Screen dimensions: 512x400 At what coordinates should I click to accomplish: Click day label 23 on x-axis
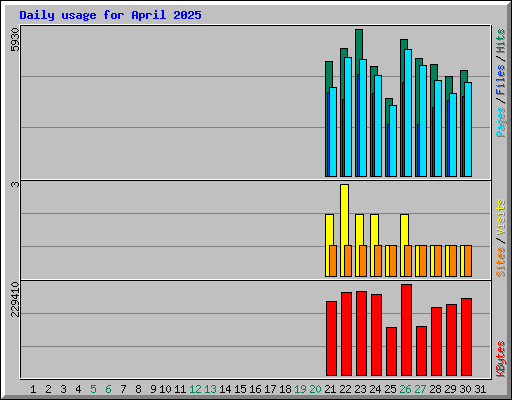[360, 389]
